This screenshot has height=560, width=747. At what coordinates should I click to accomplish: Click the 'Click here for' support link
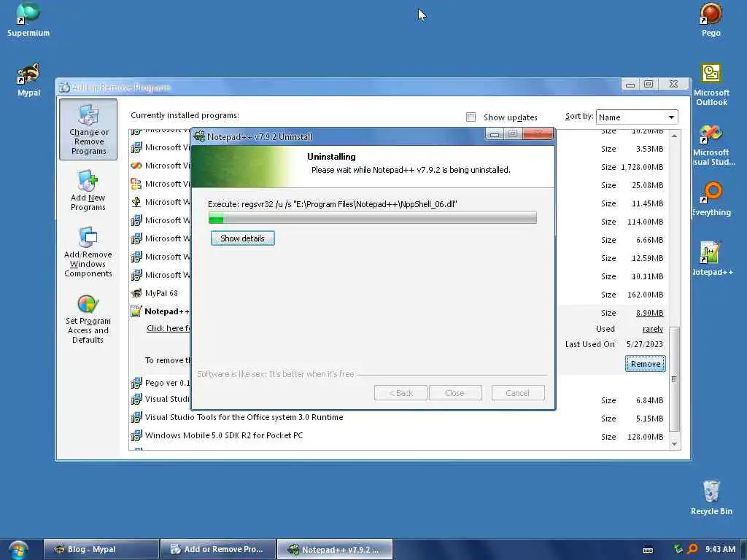169,328
